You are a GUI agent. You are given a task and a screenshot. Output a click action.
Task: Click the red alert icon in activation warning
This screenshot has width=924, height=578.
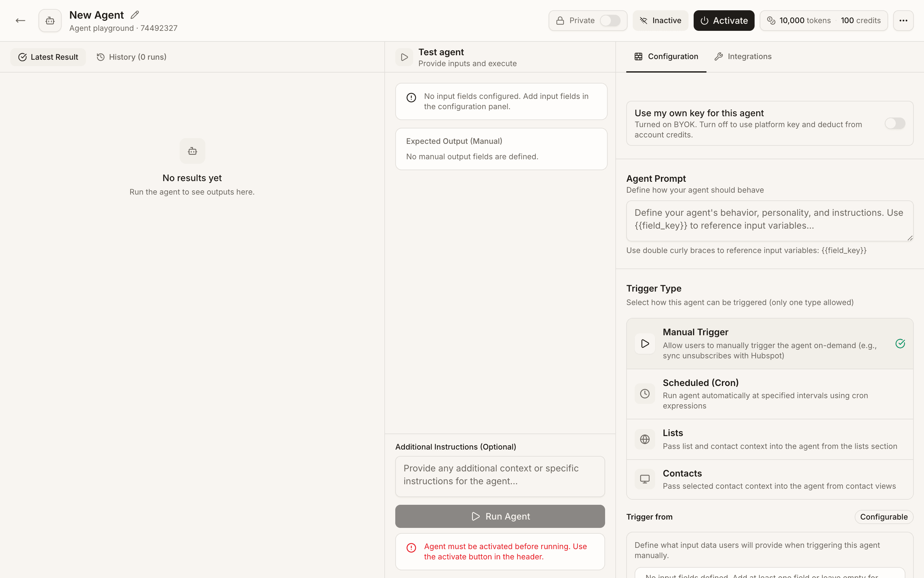click(411, 548)
